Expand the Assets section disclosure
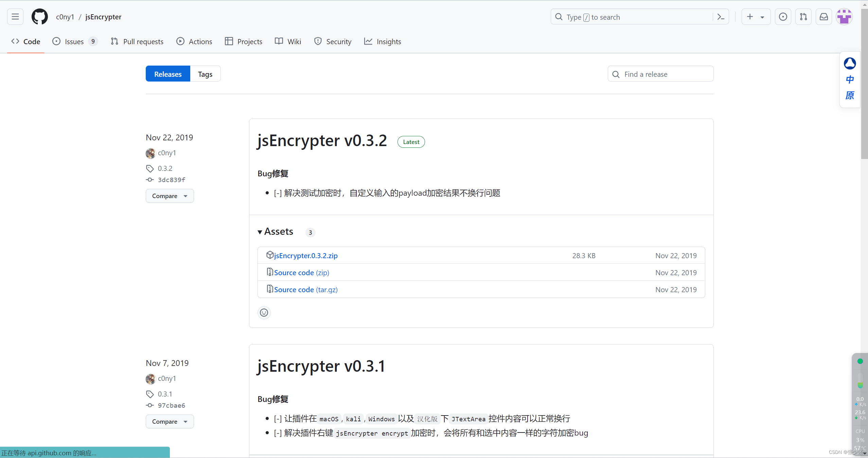The image size is (868, 458). [x=260, y=232]
